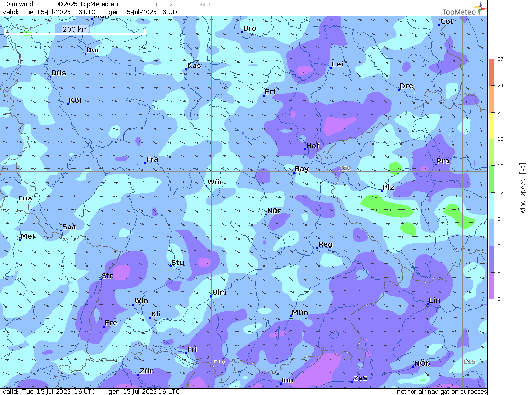
Task: Click the "Lin" city label
Action: [435, 300]
